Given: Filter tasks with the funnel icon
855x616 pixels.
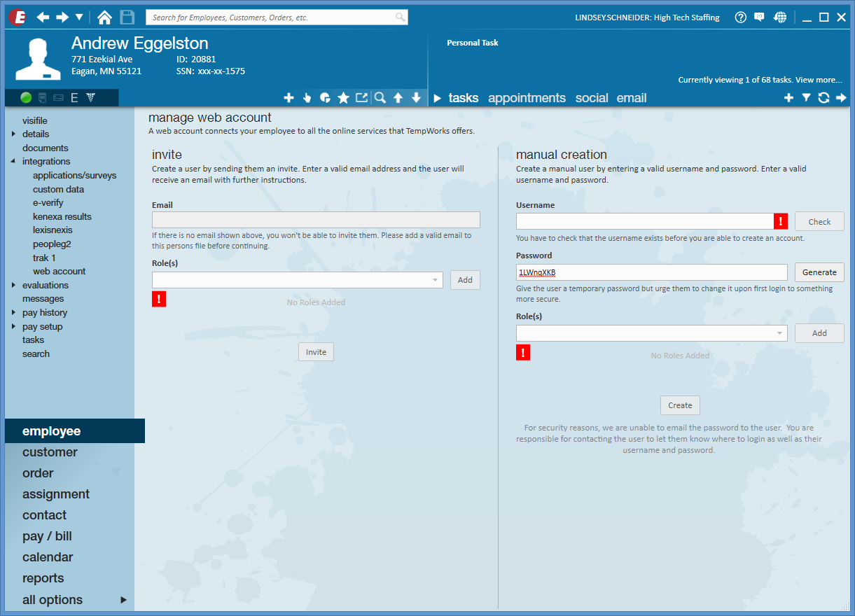Looking at the screenshot, I should [806, 98].
